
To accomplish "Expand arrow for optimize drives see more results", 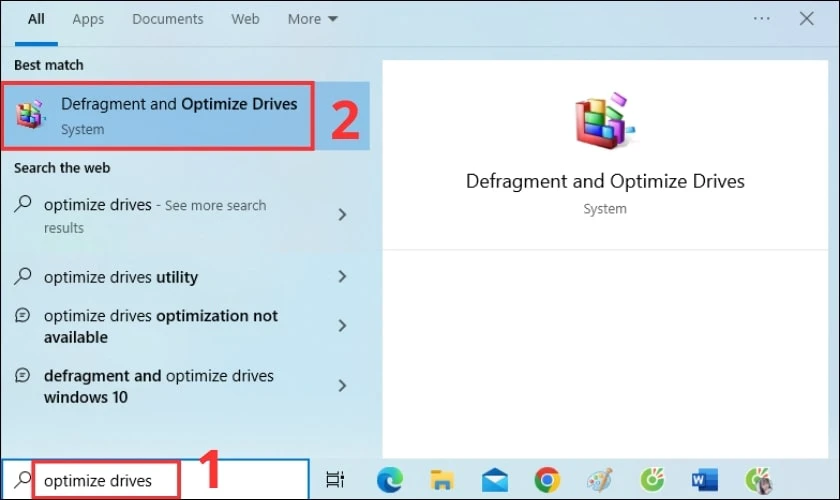I will [x=342, y=215].
